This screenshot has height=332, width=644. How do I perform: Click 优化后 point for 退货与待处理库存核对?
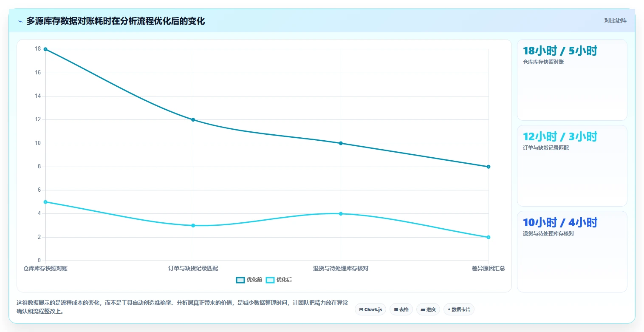click(341, 214)
